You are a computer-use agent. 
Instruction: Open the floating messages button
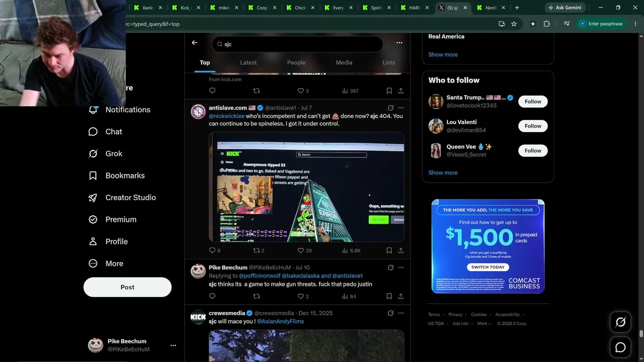[620, 347]
